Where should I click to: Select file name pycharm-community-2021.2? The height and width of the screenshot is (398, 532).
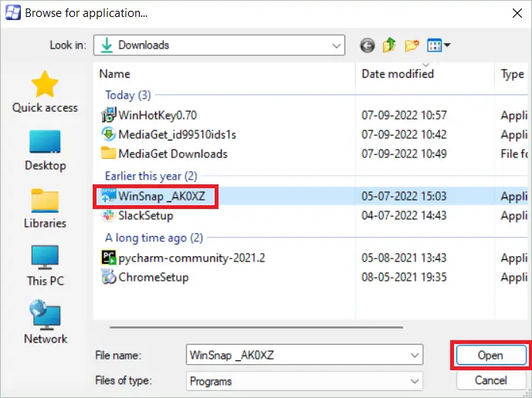[191, 258]
